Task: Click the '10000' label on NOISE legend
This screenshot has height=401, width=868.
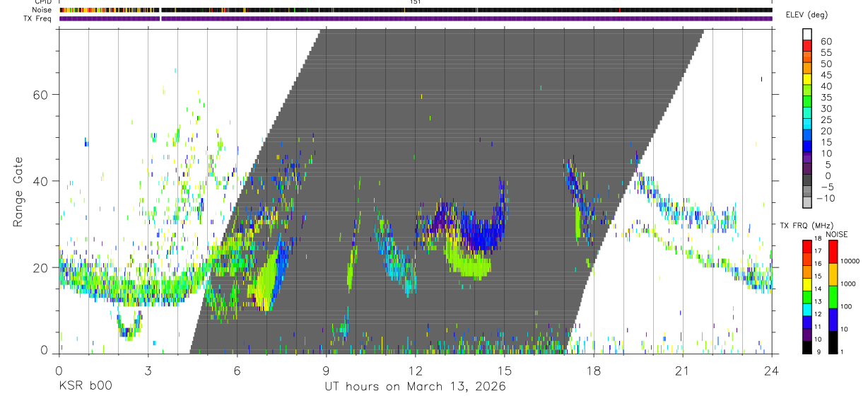Action: click(x=851, y=261)
